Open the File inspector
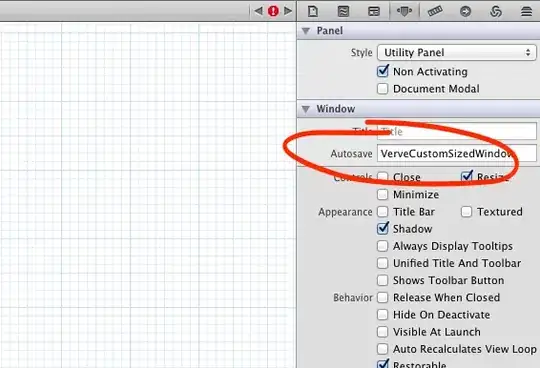The height and width of the screenshot is (368, 540). coord(313,11)
